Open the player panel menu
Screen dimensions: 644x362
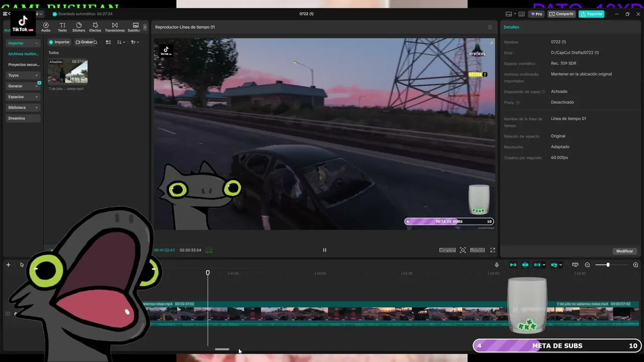(490, 27)
